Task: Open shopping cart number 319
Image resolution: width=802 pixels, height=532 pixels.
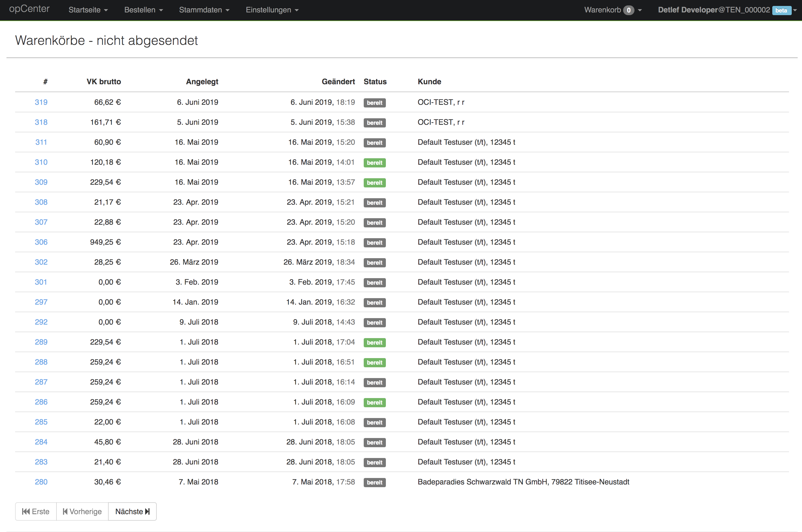Action: coord(41,102)
